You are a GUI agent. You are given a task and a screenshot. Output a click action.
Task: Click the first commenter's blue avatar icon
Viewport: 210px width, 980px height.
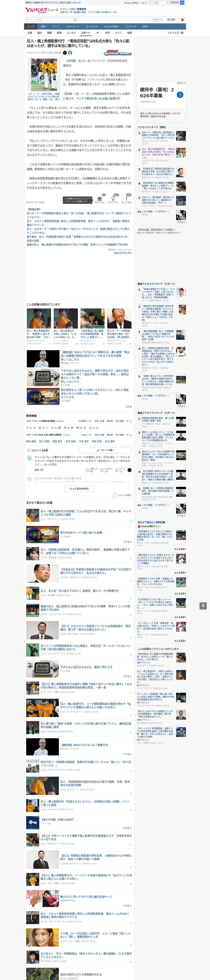tap(29, 458)
